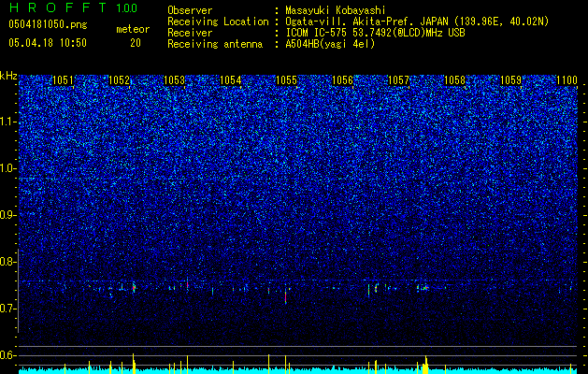This screenshot has height=374, width=588.
Task: Click the HROFFT 1.0.0 title text
Action: [73, 7]
